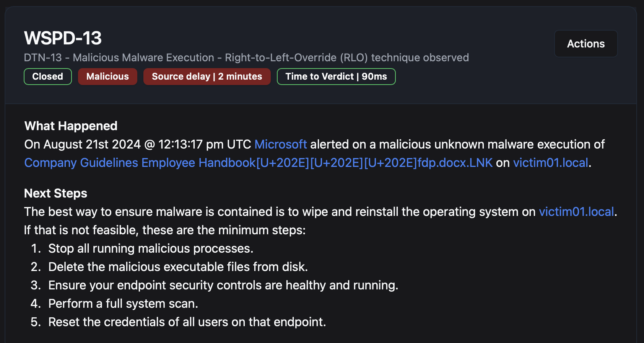Select the DTN-13 detection subtitle
Screen dimensions: 644x343
(246, 57)
